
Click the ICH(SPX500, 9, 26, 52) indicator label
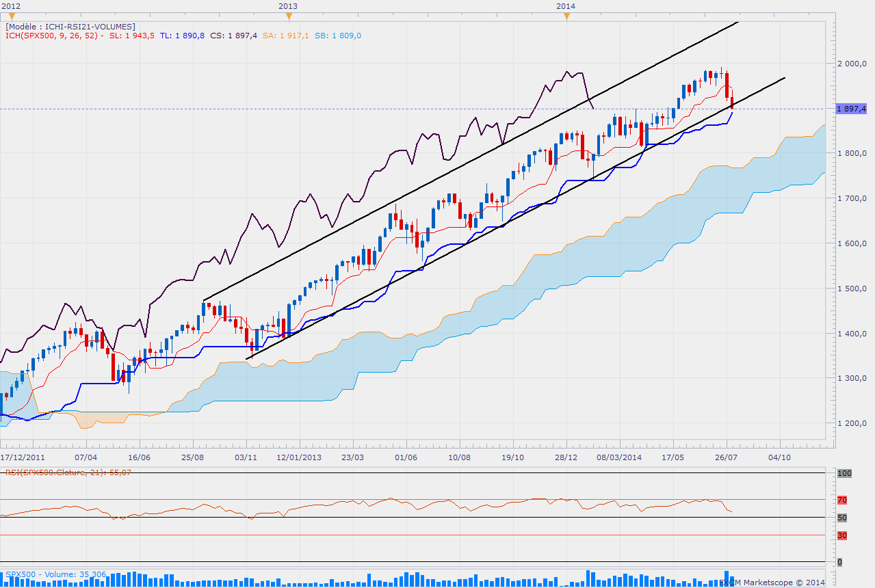click(52, 36)
